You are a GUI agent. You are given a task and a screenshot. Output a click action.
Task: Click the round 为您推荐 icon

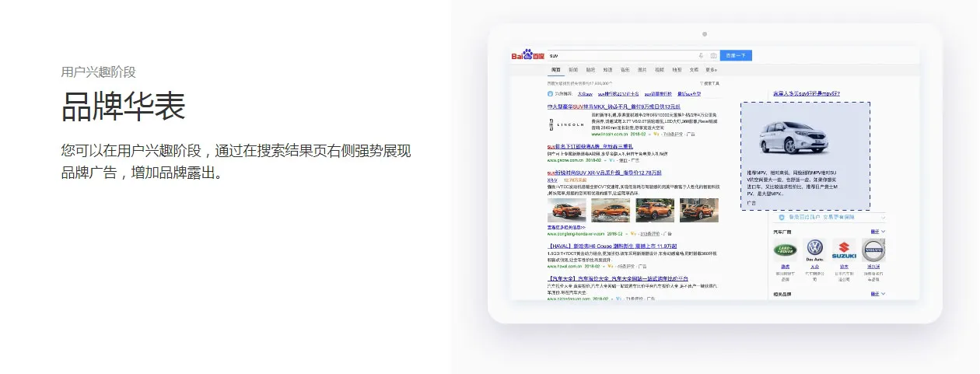[550, 93]
